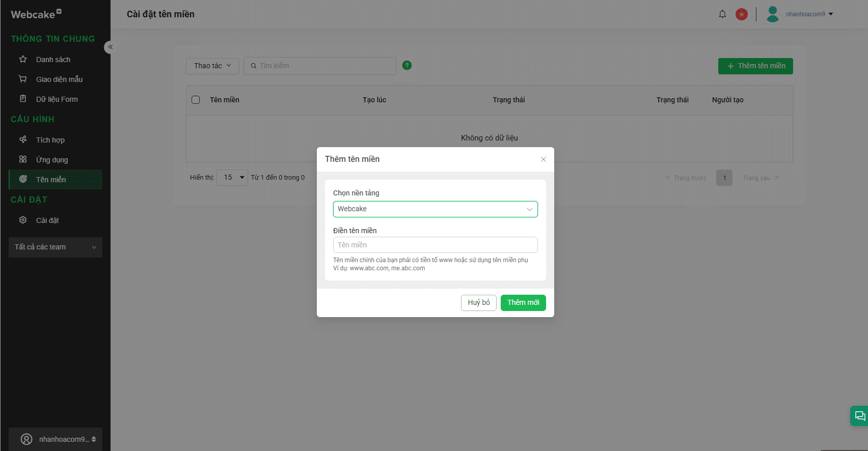Click the Huỷ bỏ button

pyautogui.click(x=478, y=303)
